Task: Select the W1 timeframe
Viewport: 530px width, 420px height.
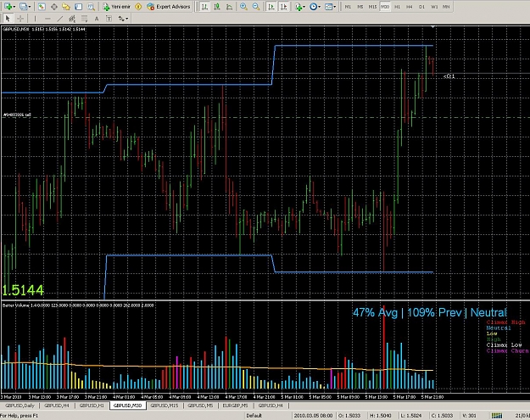Action: point(434,7)
